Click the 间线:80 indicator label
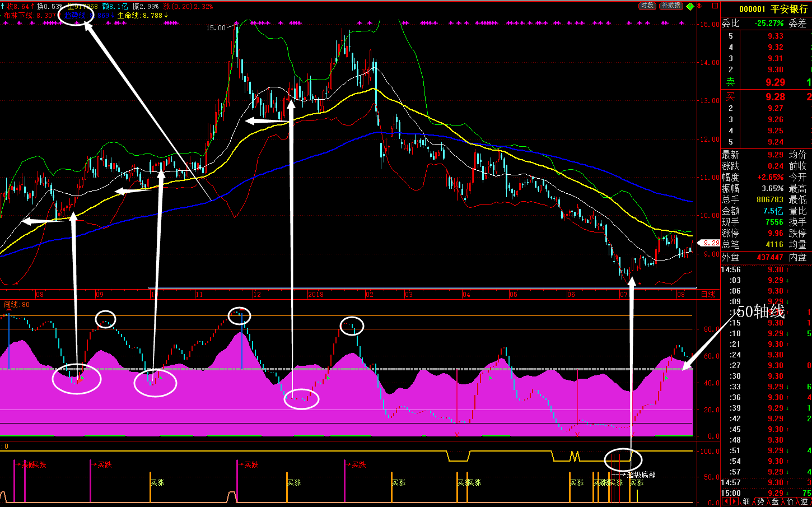812x507 pixels. pyautogui.click(x=17, y=304)
